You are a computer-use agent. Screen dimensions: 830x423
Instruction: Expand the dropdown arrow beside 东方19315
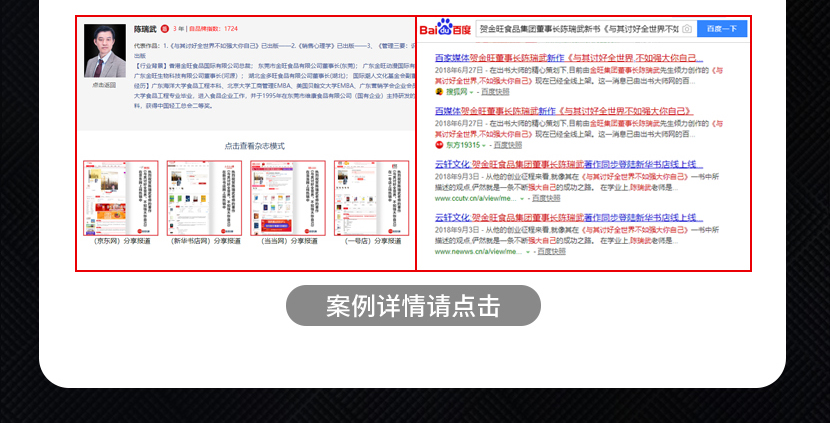click(487, 144)
